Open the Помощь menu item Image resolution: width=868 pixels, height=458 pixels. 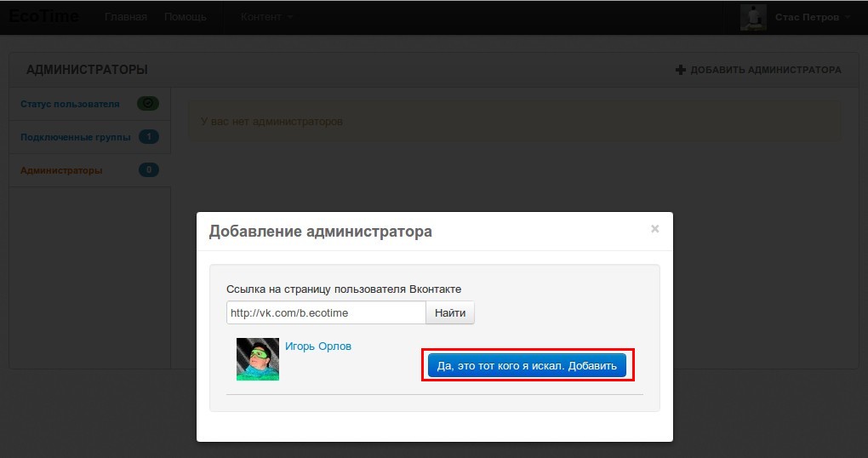[185, 17]
